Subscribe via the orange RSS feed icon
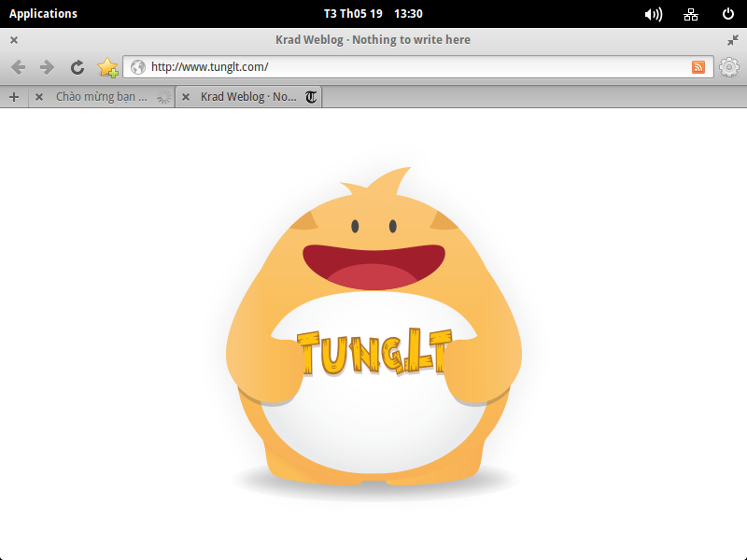Image resolution: width=747 pixels, height=560 pixels. (698, 67)
